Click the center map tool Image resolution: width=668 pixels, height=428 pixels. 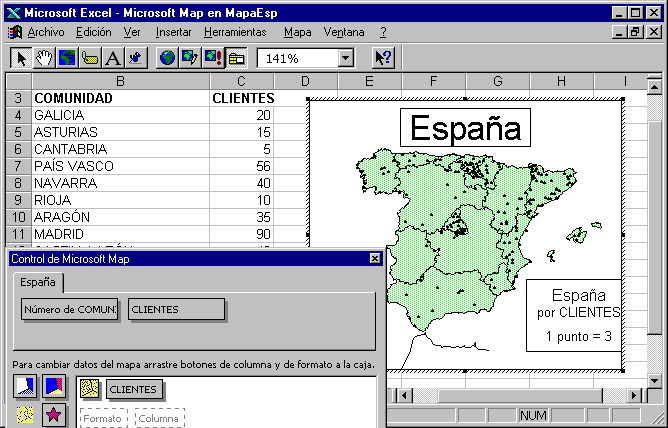click(x=67, y=58)
